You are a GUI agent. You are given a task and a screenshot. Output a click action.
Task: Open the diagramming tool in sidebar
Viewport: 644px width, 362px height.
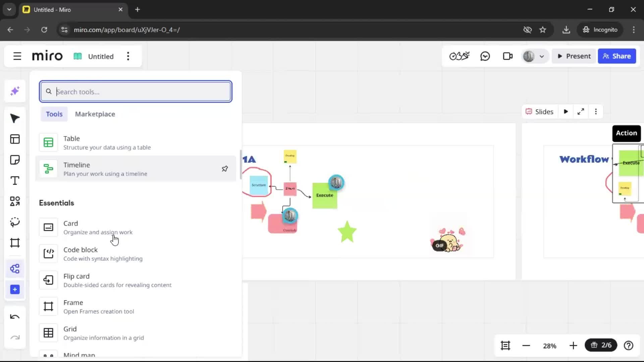[x=15, y=269]
